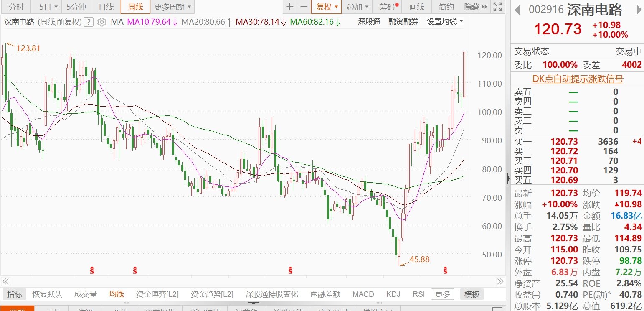The image size is (644, 311).
Task: Open the DK点自动提示涨跌信号 link
Action: point(578,79)
